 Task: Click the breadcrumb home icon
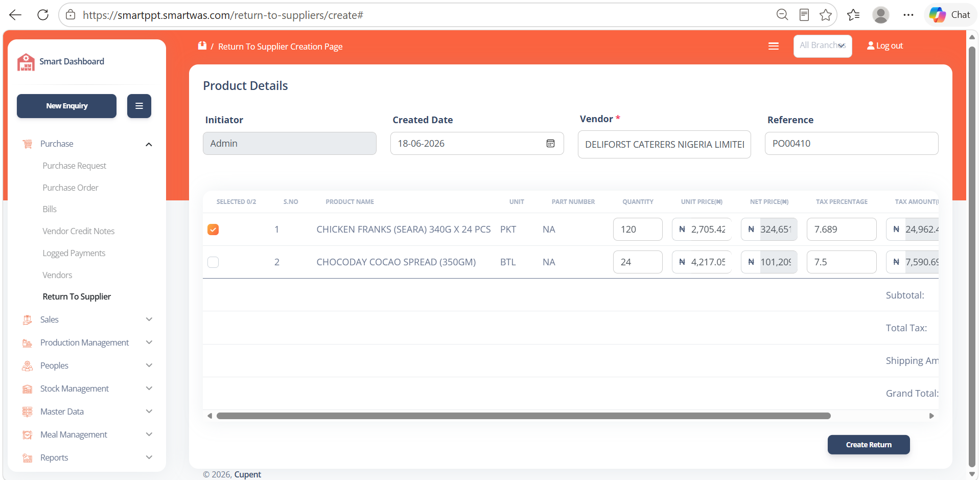coord(202,45)
